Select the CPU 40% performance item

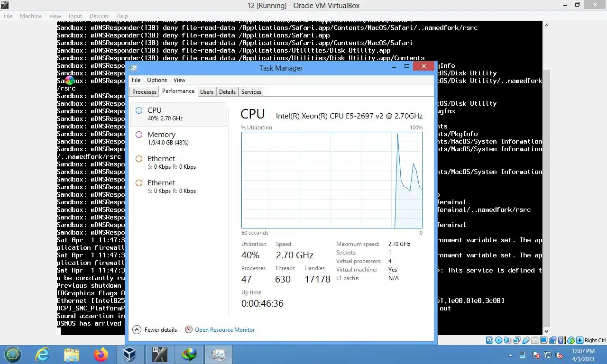click(179, 114)
